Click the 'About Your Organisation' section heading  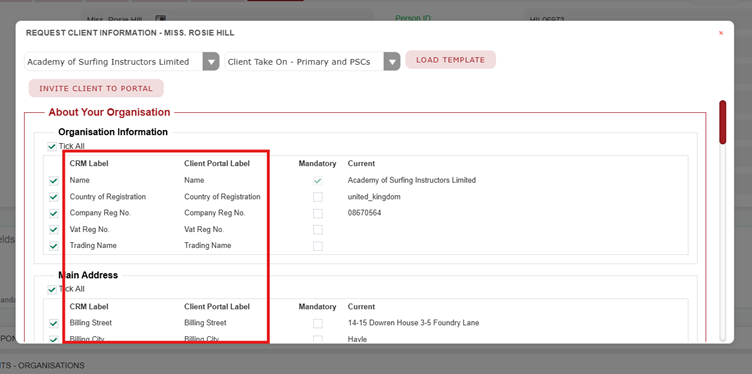109,112
